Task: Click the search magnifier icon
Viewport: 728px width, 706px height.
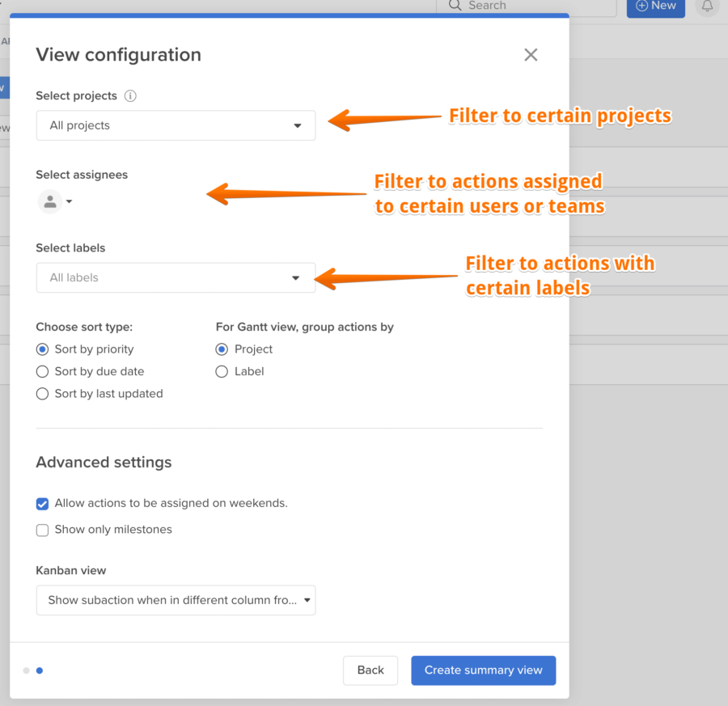Action: (455, 6)
